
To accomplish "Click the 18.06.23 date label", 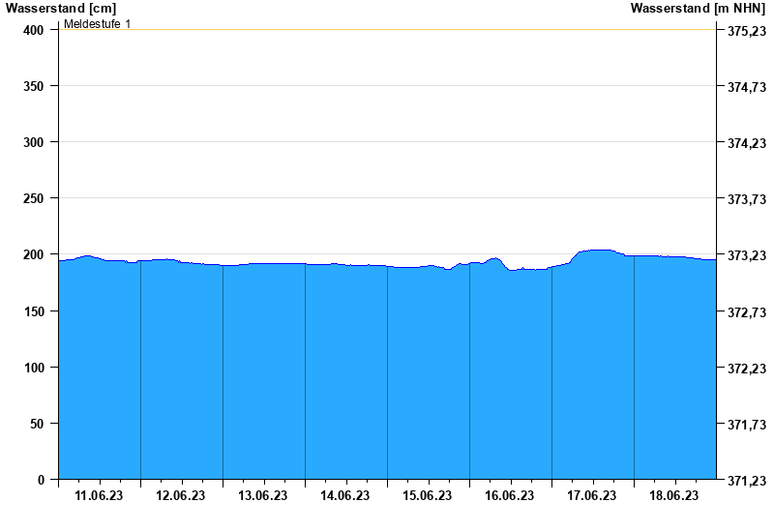I will click(x=674, y=496).
